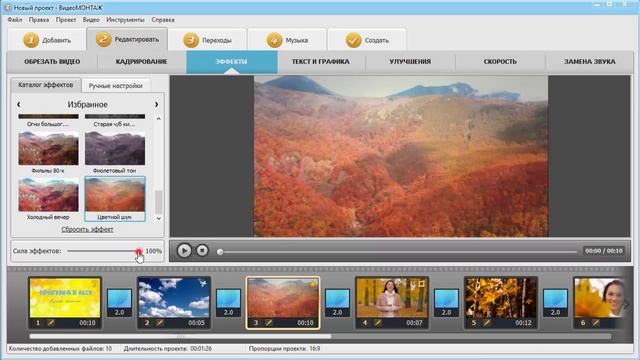The width and height of the screenshot is (640, 360).
Task: Open transition between clips 3 and 4
Action: (337, 303)
